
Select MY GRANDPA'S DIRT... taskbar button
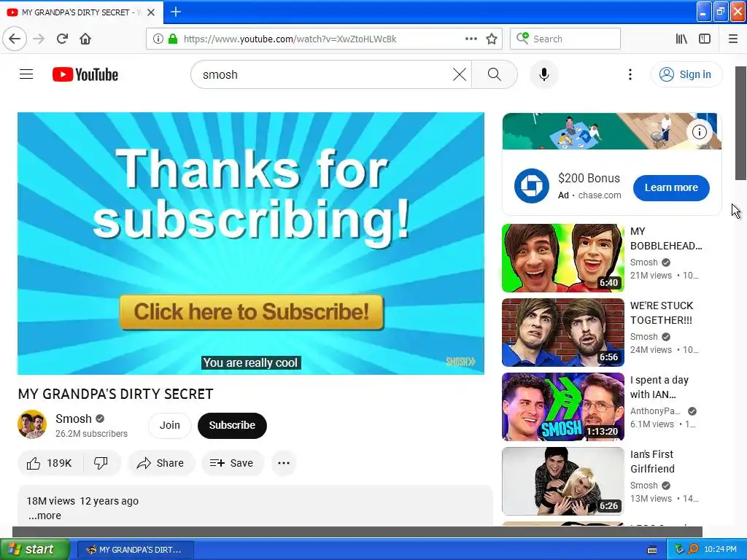135,550
